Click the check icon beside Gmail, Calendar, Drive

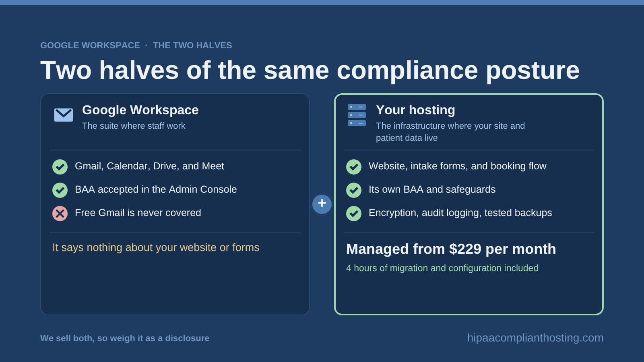(x=60, y=167)
